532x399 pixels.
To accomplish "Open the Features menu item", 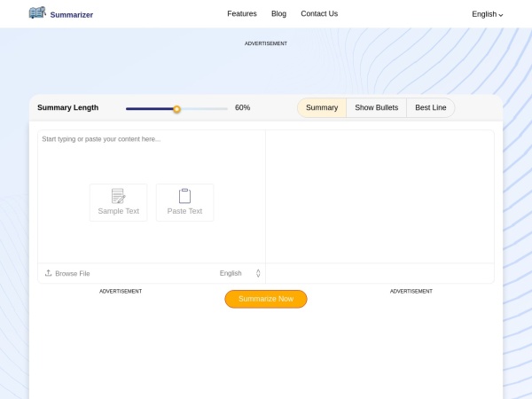I will (241, 14).
